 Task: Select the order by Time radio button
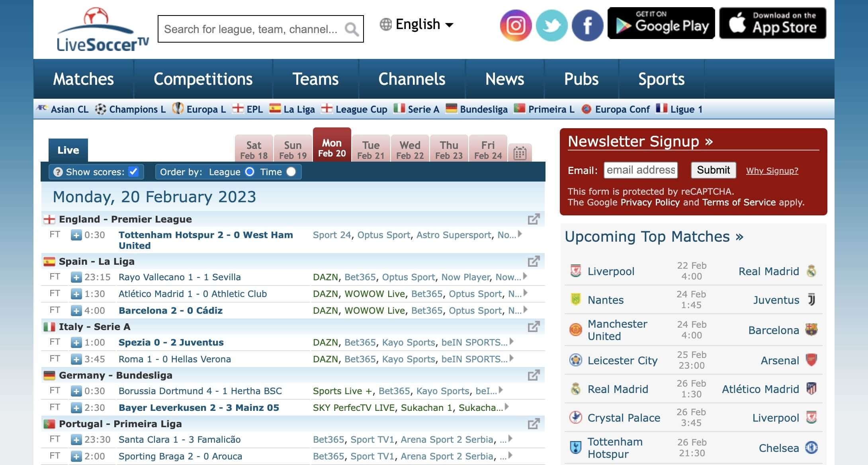[291, 172]
